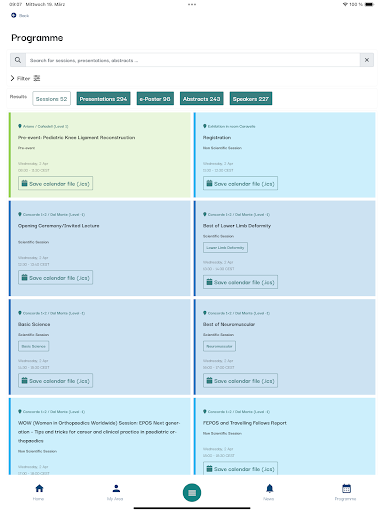Switch to Abstracts 243 tab
The height and width of the screenshot is (512, 384).
pos(201,99)
